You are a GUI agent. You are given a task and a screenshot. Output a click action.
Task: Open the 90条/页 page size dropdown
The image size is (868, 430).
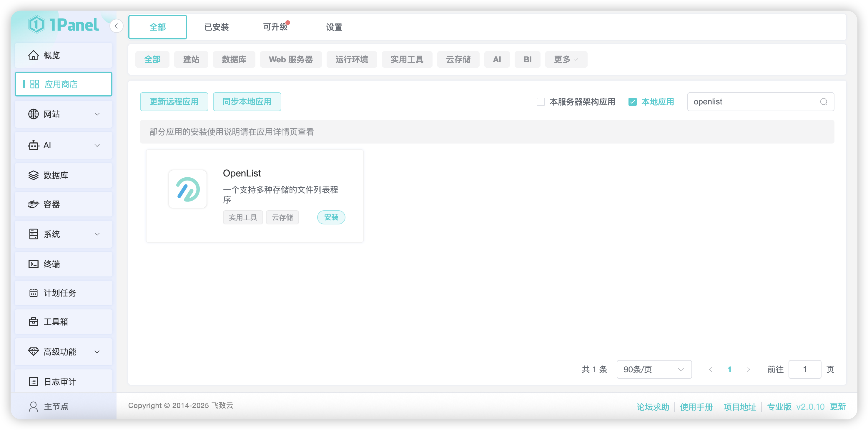pos(654,369)
